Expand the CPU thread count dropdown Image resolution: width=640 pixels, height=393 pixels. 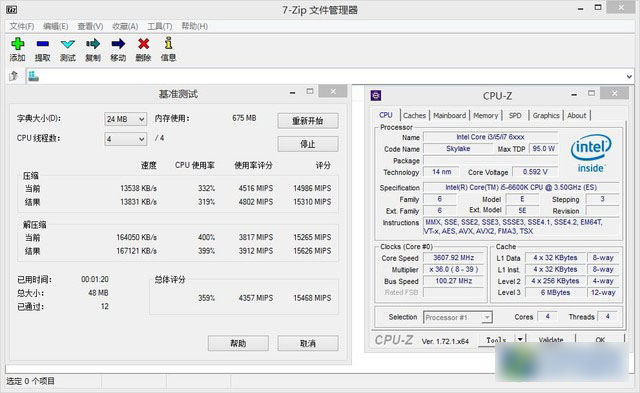coord(141,139)
